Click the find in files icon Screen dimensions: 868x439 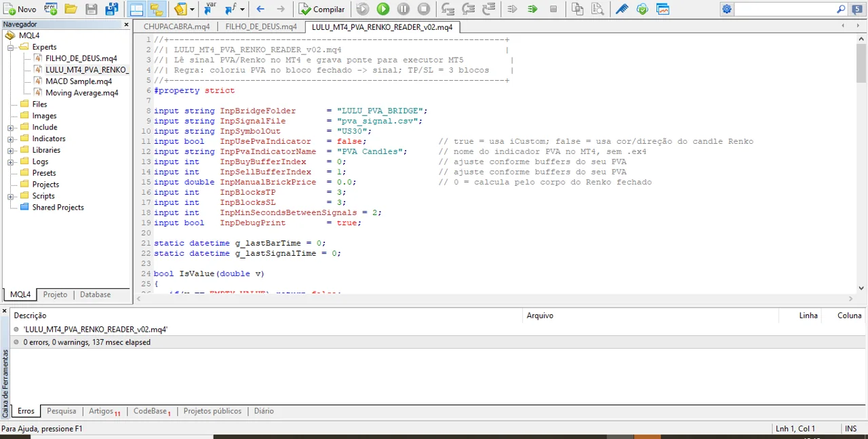click(597, 9)
